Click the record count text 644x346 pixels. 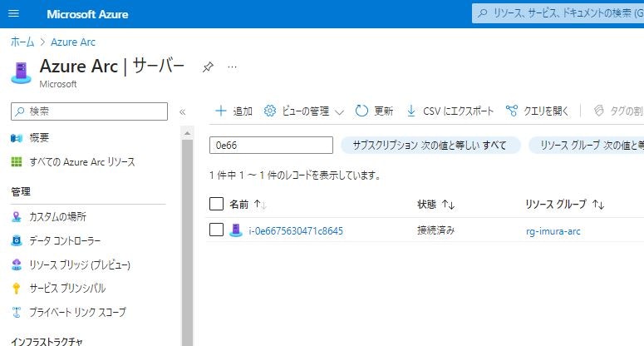296,175
